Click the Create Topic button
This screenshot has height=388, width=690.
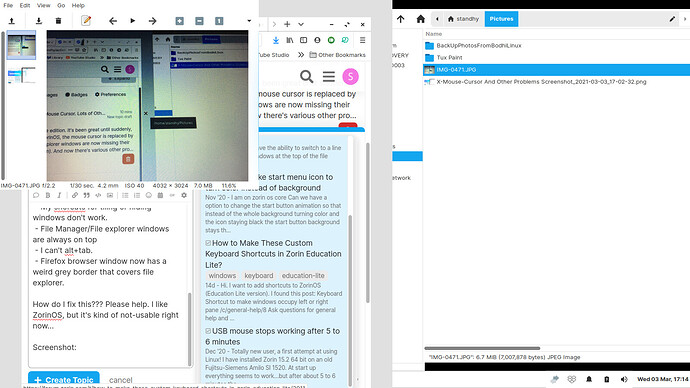[64, 379]
